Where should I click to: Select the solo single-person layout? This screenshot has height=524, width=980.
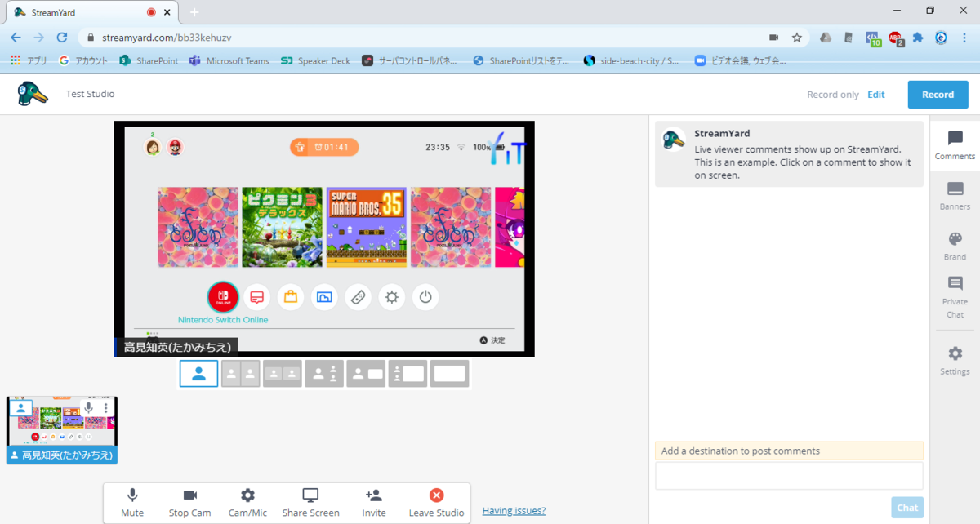point(198,374)
